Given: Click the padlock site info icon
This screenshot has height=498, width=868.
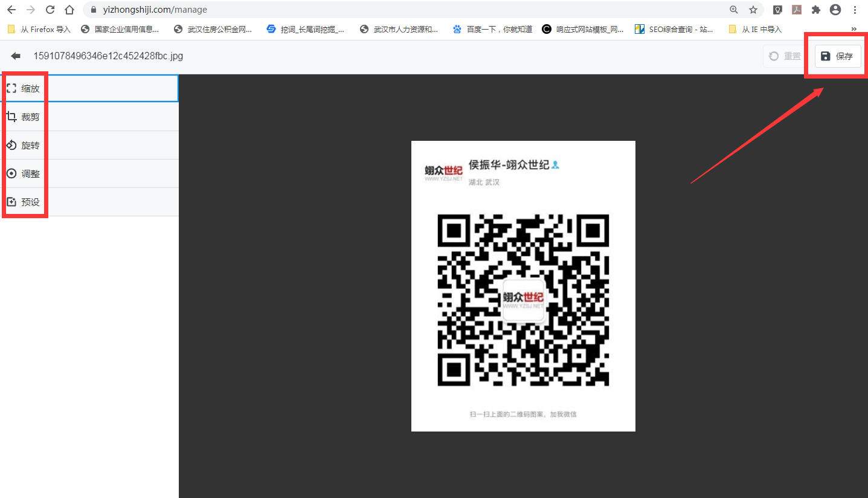Looking at the screenshot, I should [94, 10].
